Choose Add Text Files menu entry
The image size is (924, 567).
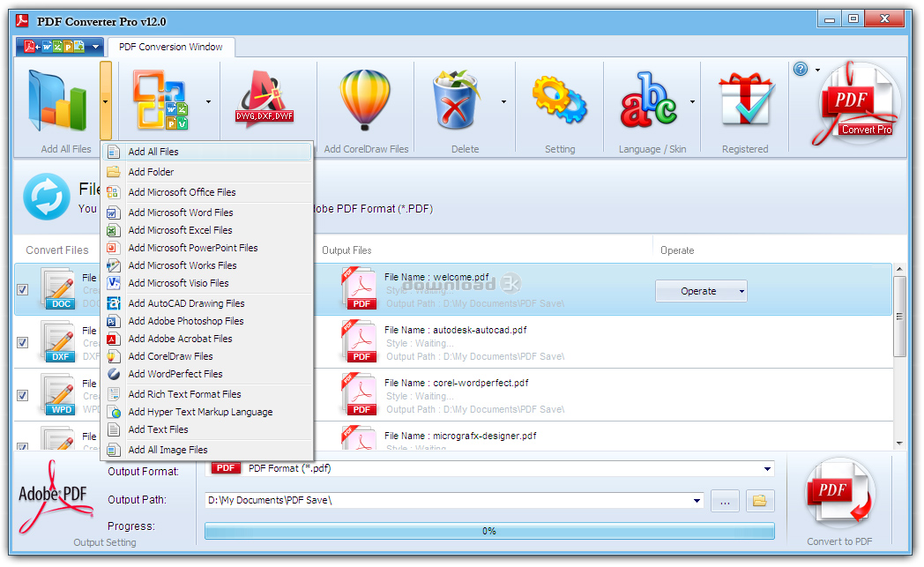tap(207, 429)
